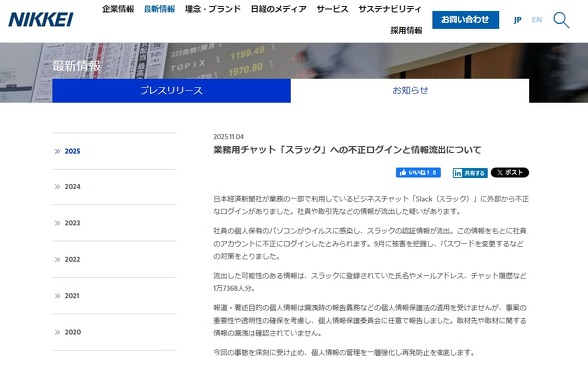Image resolution: width=588 pixels, height=366 pixels.
Task: Post to X with ポスト button
Action: click(510, 172)
